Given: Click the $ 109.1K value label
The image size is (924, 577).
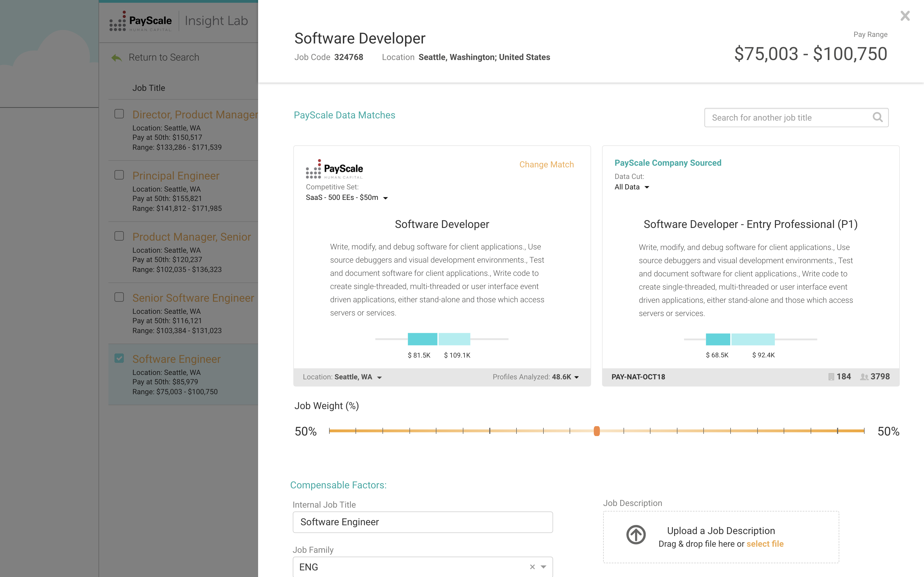Looking at the screenshot, I should [457, 355].
